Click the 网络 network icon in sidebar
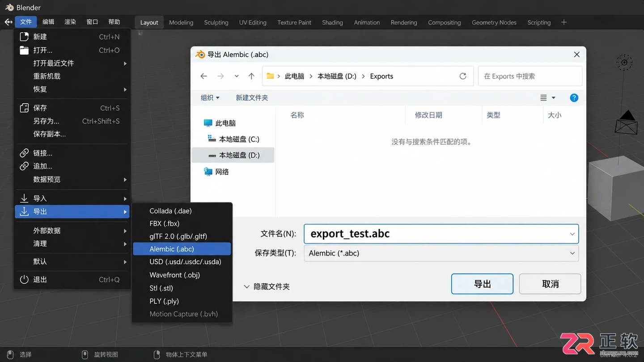Viewport: 644px width, 362px height. [x=208, y=172]
